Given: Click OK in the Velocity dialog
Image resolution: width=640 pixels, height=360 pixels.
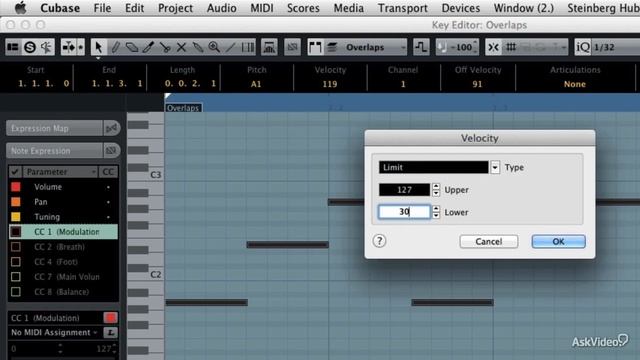Looking at the screenshot, I should coord(558,242).
